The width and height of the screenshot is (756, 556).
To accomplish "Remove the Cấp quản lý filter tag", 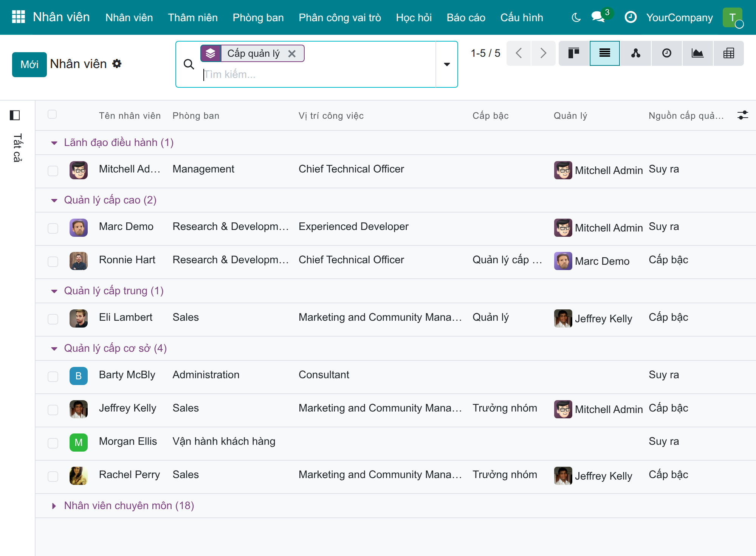I will [292, 54].
